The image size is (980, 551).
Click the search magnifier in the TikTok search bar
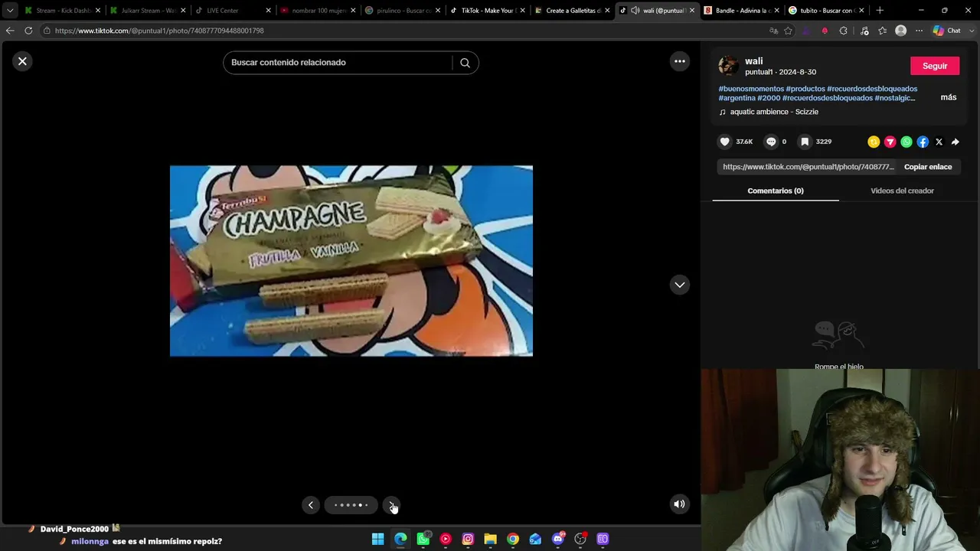click(465, 63)
